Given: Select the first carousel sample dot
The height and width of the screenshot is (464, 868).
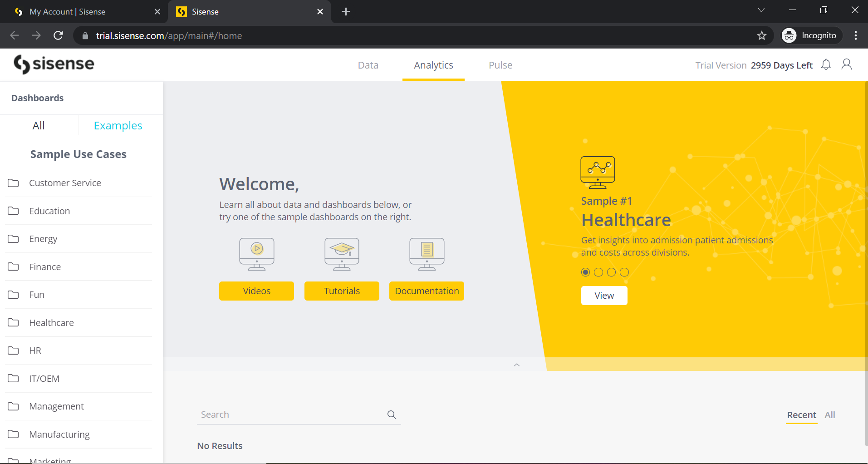Looking at the screenshot, I should [x=585, y=272].
